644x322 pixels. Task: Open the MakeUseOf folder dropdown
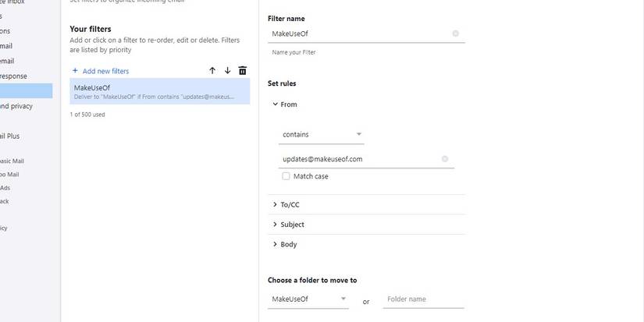click(308, 299)
